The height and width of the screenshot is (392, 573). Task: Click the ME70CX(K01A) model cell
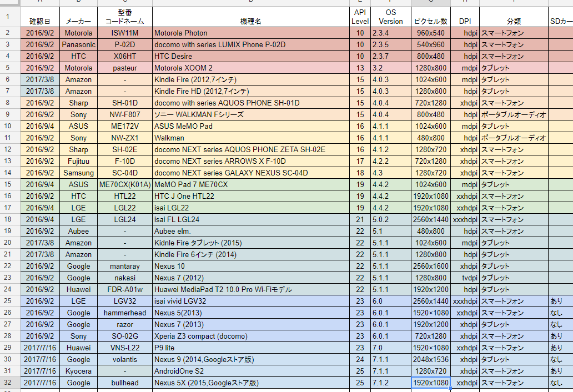pyautogui.click(x=125, y=184)
